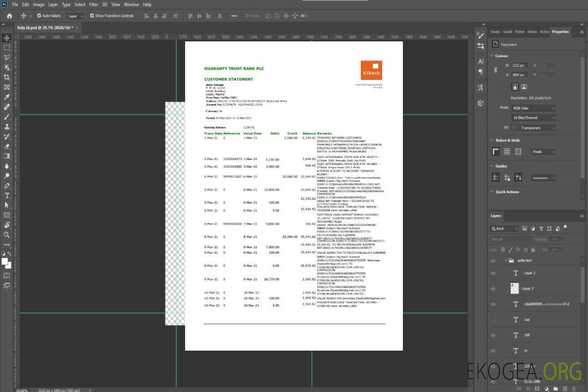The image size is (588, 392).
Task: Hide the 'edite text' group
Action: [x=493, y=260]
